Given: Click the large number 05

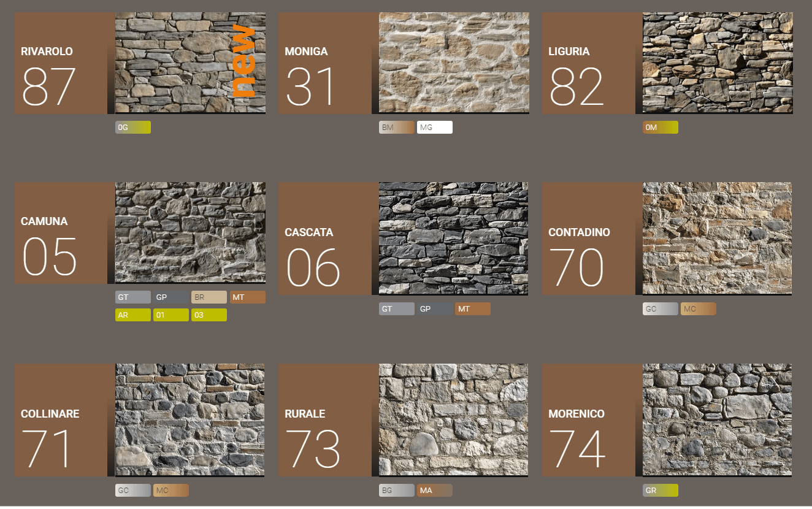Looking at the screenshot, I should point(49,257).
